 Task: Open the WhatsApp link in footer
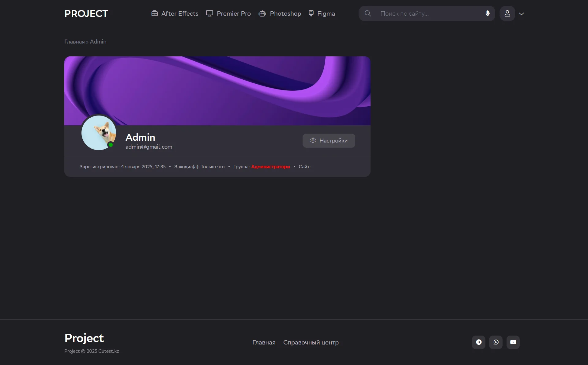click(496, 342)
